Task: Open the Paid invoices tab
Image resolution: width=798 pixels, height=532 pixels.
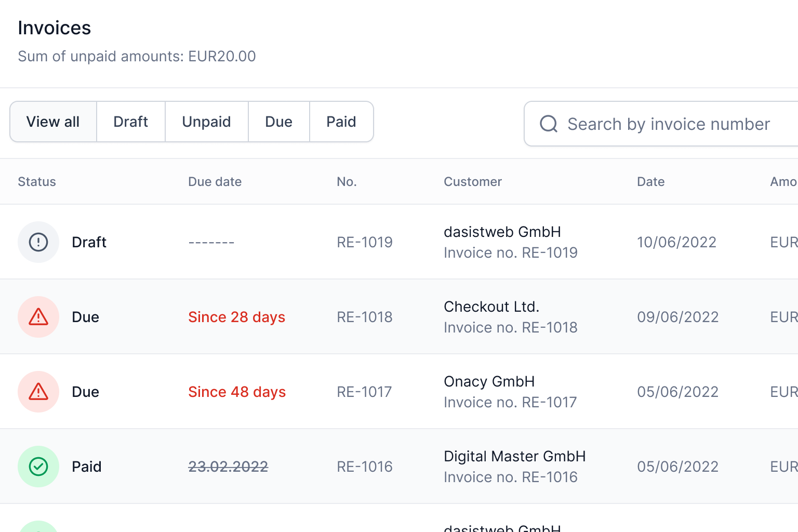Action: [341, 122]
